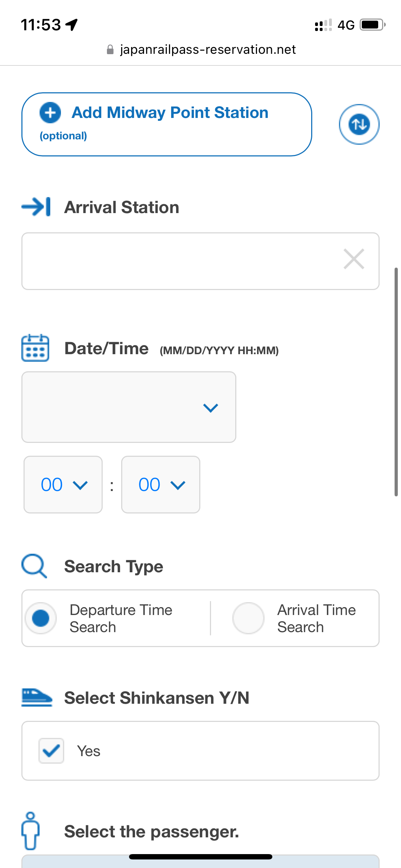Open the date selection dropdown
401x868 pixels.
(129, 407)
